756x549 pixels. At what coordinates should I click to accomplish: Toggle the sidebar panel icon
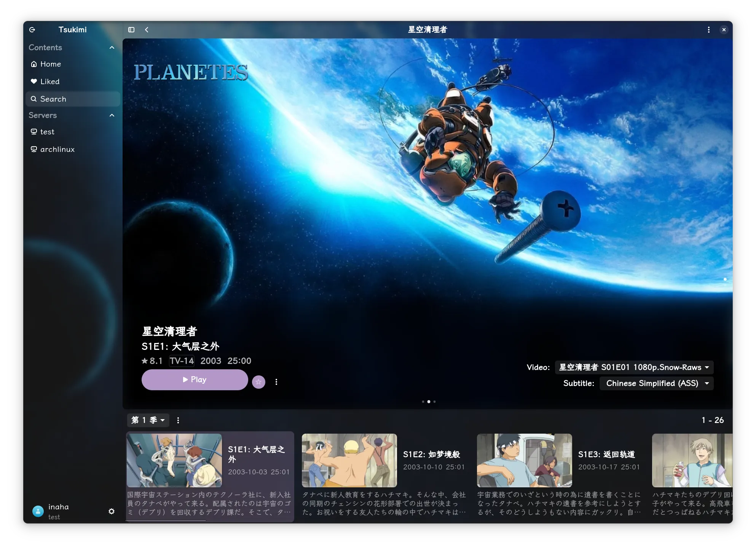pyautogui.click(x=131, y=30)
